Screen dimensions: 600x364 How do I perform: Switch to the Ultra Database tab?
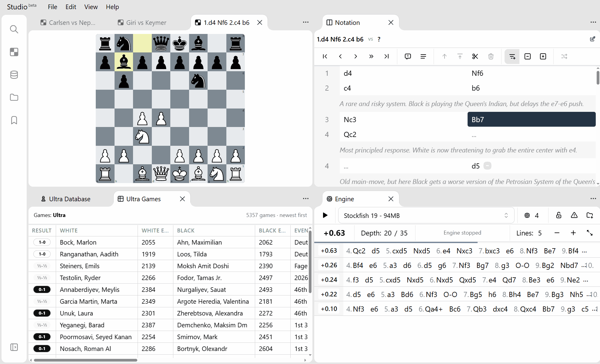coord(66,199)
